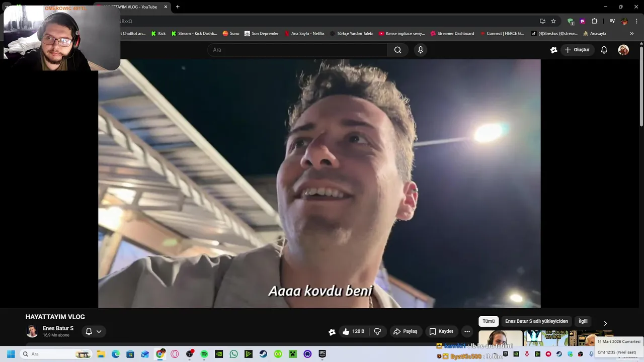Open Steam from the taskbar
Screen dimensions: 644x362
[x=263, y=354]
